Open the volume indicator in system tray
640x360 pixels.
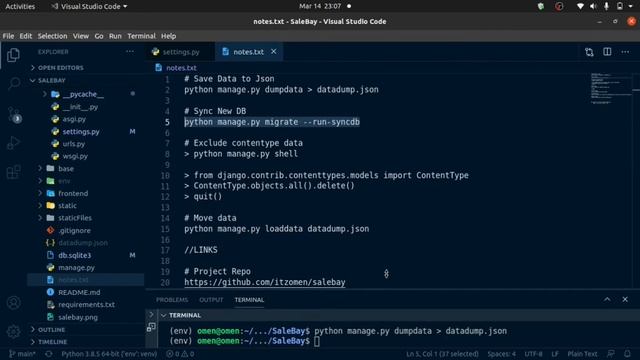(x=593, y=7)
